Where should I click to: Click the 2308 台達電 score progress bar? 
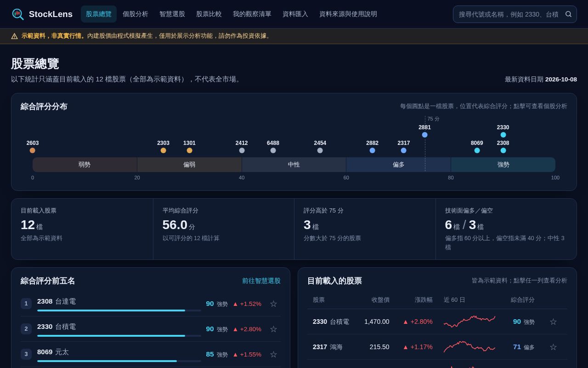pyautogui.click(x=119, y=310)
